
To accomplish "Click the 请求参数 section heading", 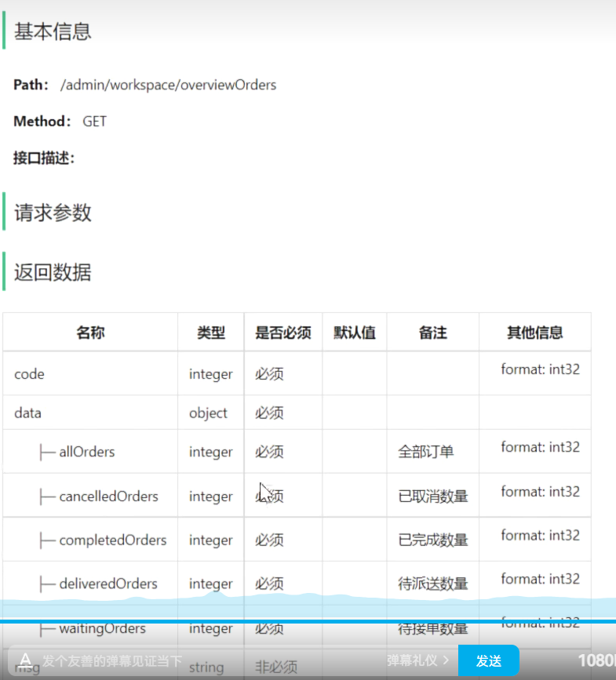I will [53, 213].
